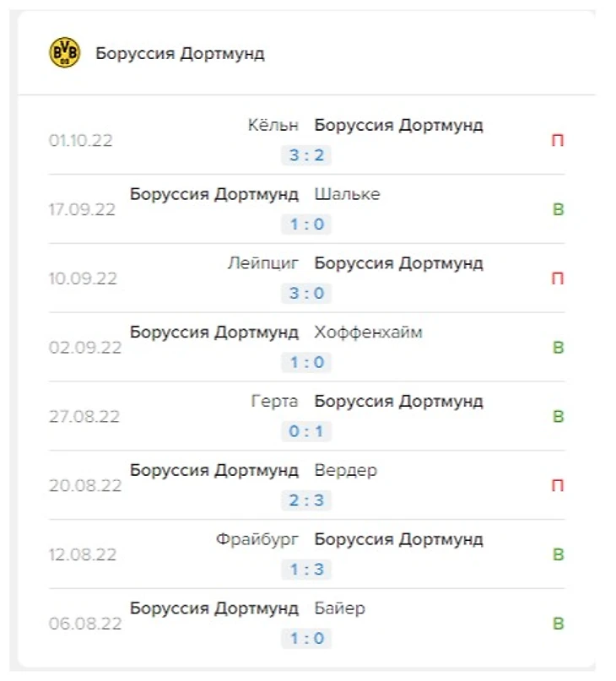Click the red П badge for 20.08.22 match
The width and height of the screenshot is (616, 681).
(558, 485)
